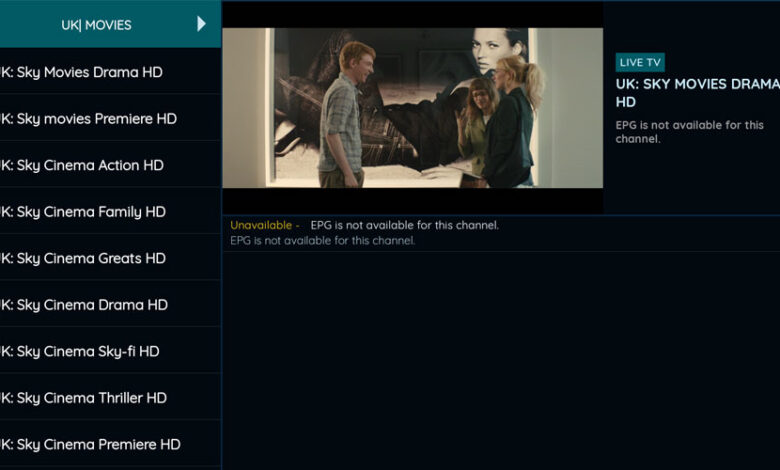Screen dimensions: 780x470
Task: Click the black bar above the video
Action: click(412, 14)
